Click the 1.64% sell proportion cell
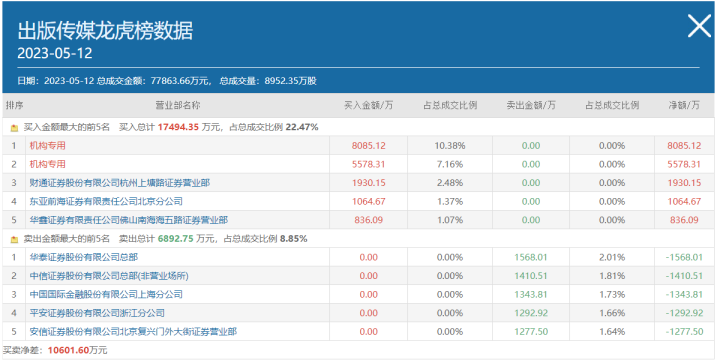Image resolution: width=718 pixels, height=363 pixels. click(612, 331)
